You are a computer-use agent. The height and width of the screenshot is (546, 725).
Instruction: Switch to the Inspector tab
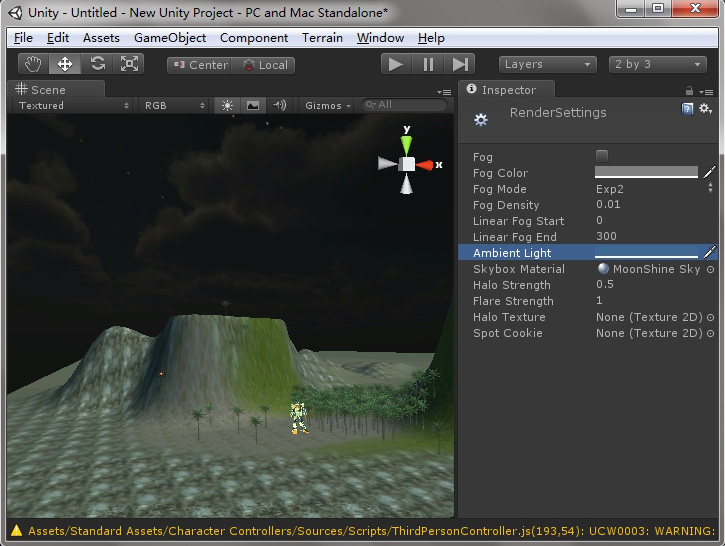pyautogui.click(x=507, y=89)
